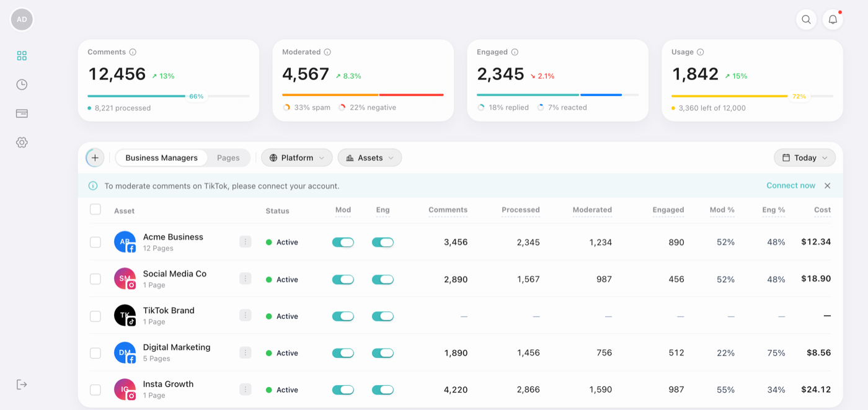
Task: Click the $24.12 cost value
Action: coord(816,390)
